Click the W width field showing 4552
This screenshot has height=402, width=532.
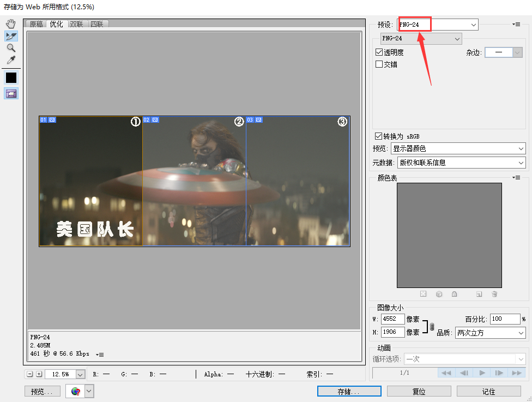coord(393,319)
